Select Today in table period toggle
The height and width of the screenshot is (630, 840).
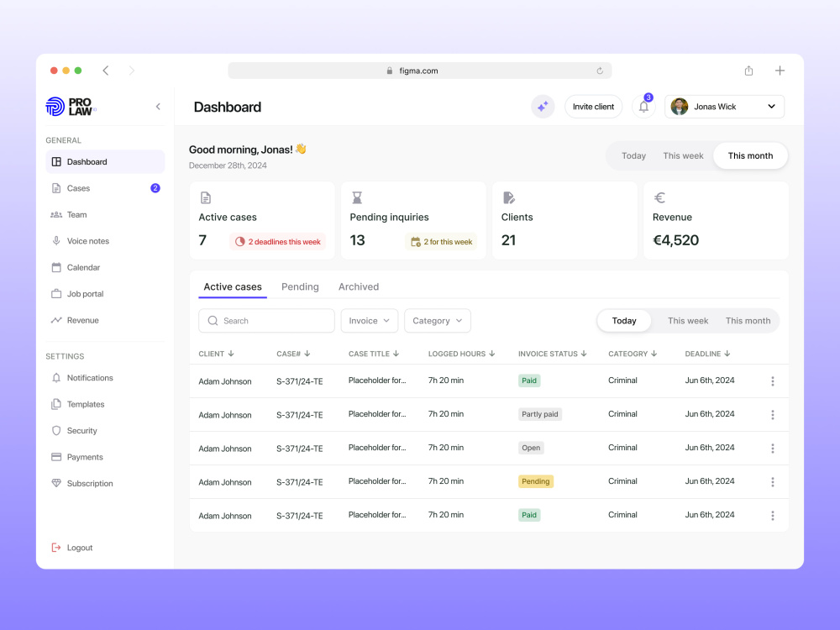click(624, 320)
